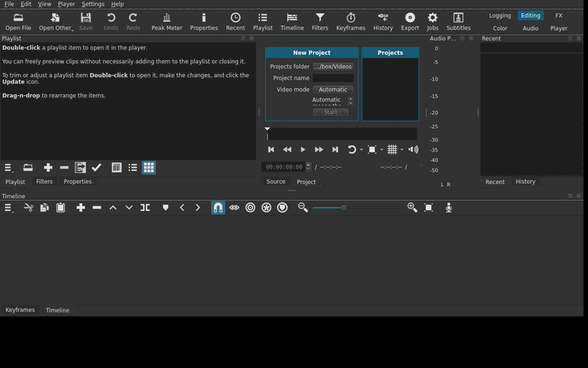
Task: Click the rewind playback button
Action: pyautogui.click(x=287, y=149)
